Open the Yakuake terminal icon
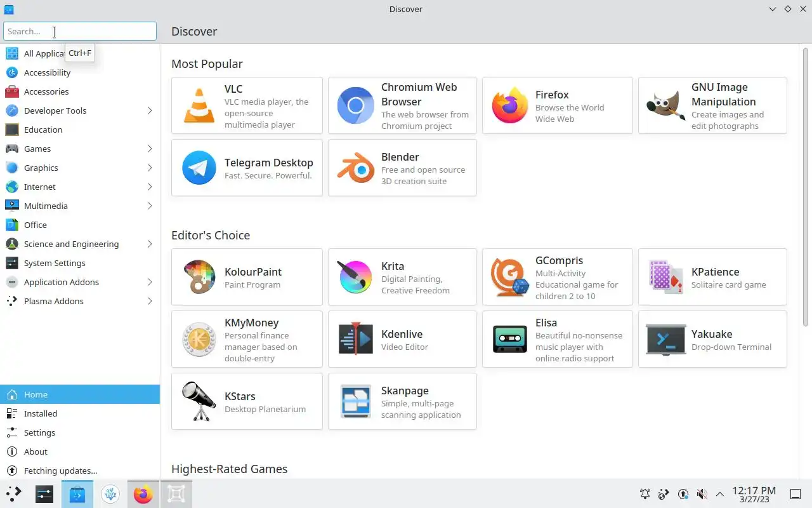Image resolution: width=812 pixels, height=508 pixels. pyautogui.click(x=666, y=339)
